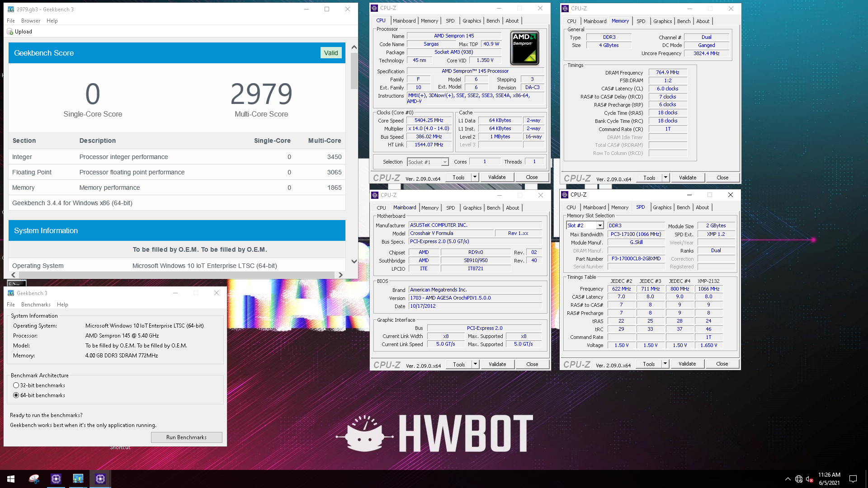Open Tools dropdown arrow in SPD window
Screen dimensions: 868x488
click(x=665, y=364)
